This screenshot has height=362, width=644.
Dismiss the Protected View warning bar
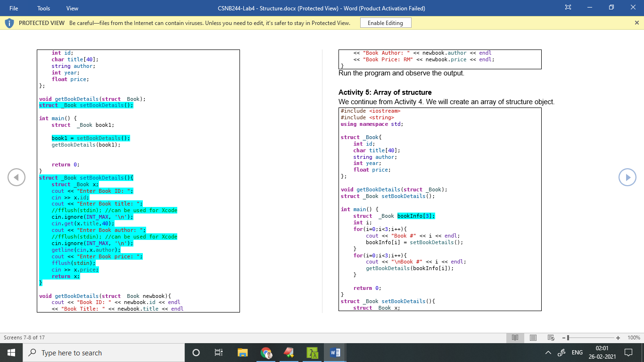tap(636, 23)
